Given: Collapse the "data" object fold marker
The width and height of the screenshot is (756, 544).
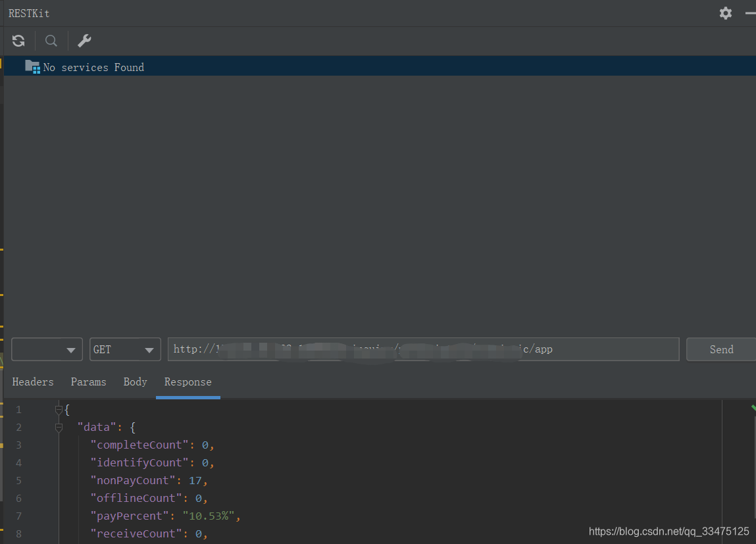Looking at the screenshot, I should (x=59, y=427).
